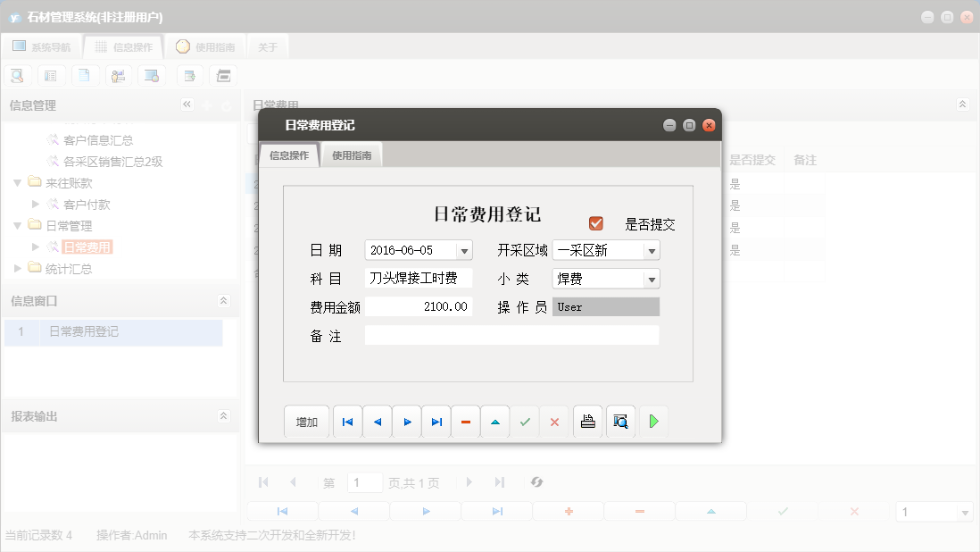The image size is (980, 552).
Task: Open the 日期 date dropdown
Action: point(465,250)
